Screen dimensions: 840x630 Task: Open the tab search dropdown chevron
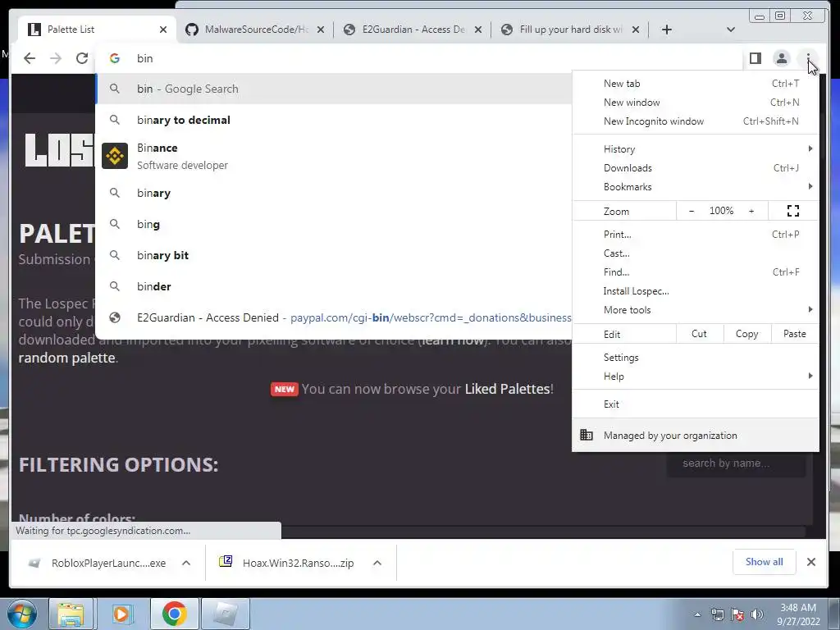(731, 30)
